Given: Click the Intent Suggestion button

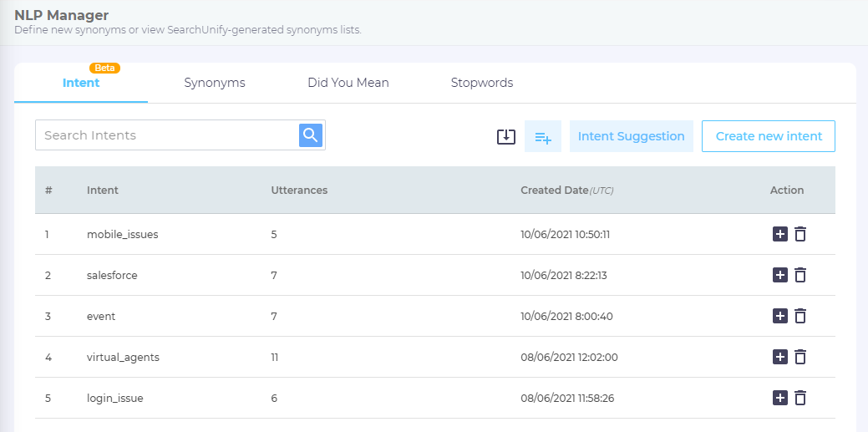Looking at the screenshot, I should tap(631, 136).
